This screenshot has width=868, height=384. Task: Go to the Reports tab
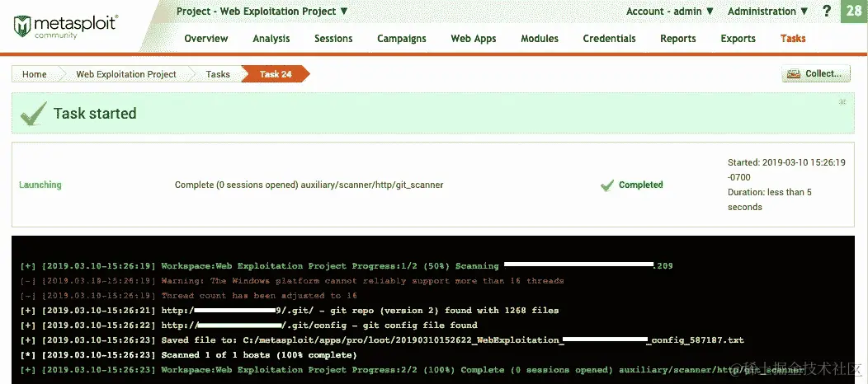click(678, 39)
